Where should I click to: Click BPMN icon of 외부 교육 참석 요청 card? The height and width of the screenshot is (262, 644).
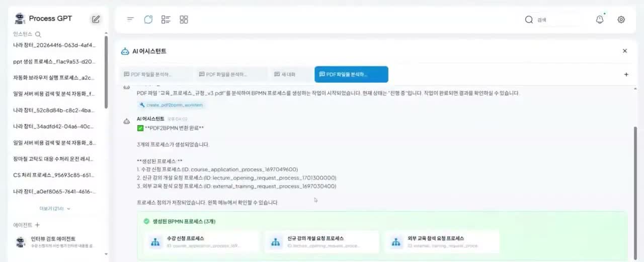(x=395, y=242)
